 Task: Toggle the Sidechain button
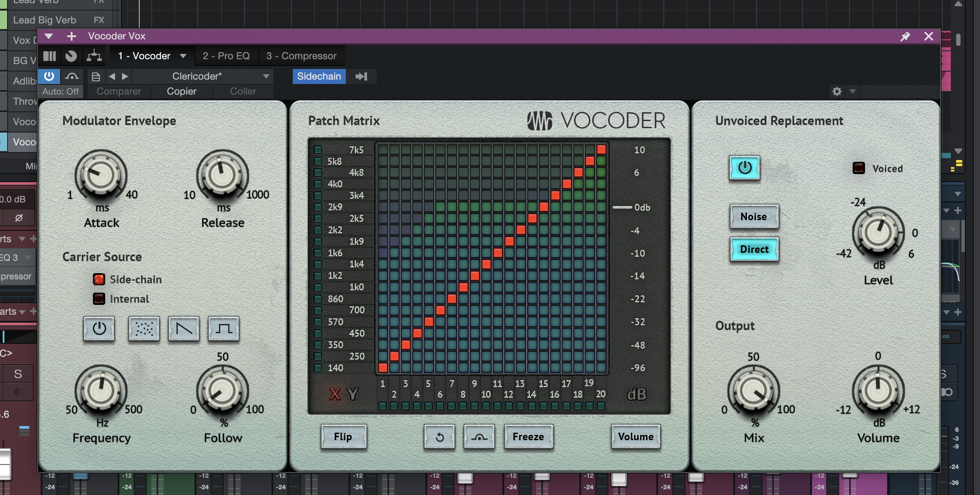(x=319, y=76)
